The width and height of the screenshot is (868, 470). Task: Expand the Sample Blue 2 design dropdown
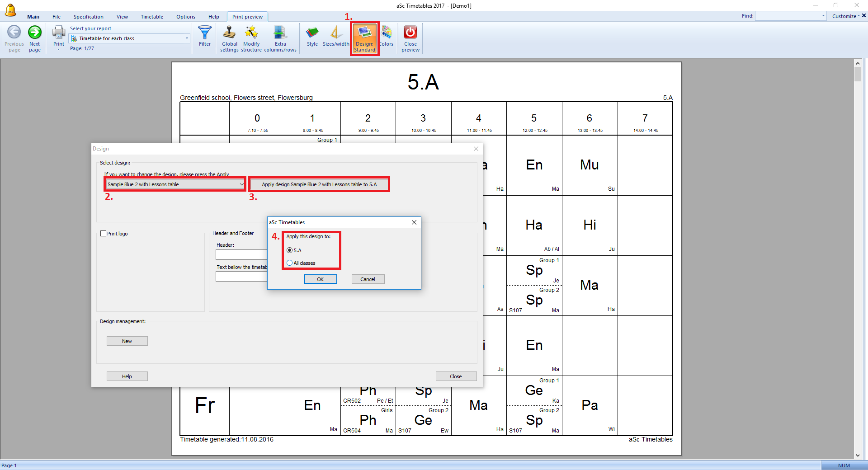click(241, 184)
